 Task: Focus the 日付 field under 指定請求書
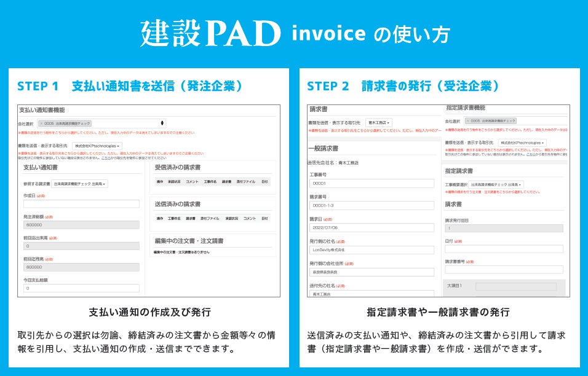coord(504,249)
